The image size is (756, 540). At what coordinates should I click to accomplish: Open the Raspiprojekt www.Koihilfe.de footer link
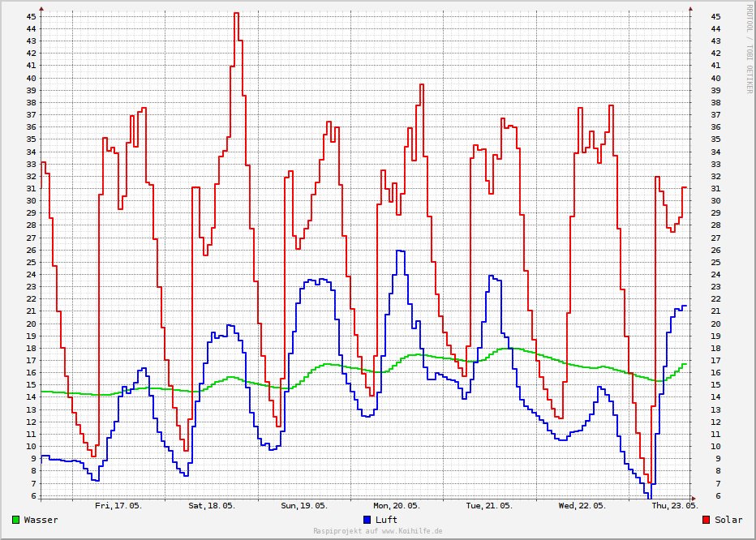pos(378,531)
